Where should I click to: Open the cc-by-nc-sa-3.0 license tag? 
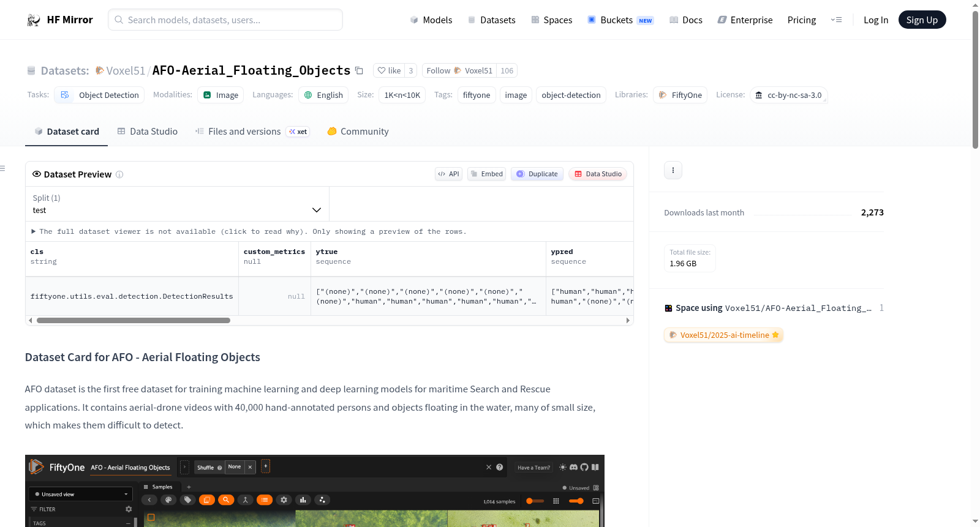click(x=789, y=95)
